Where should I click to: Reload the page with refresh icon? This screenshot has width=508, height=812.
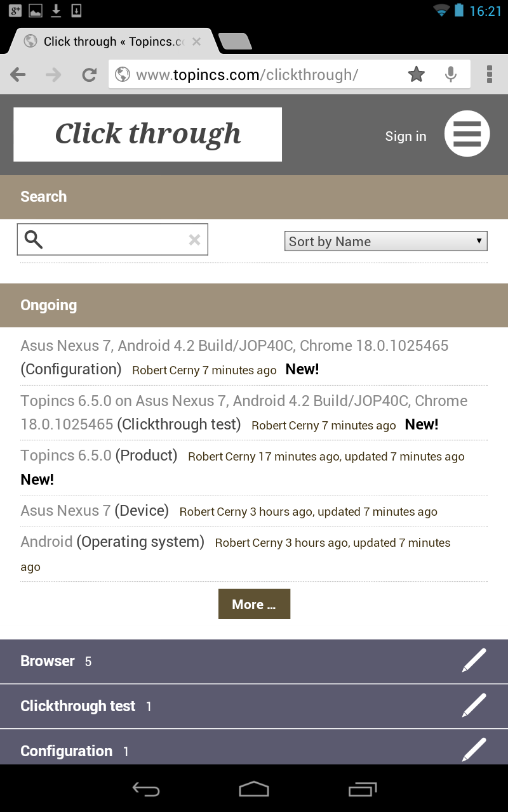(x=89, y=75)
